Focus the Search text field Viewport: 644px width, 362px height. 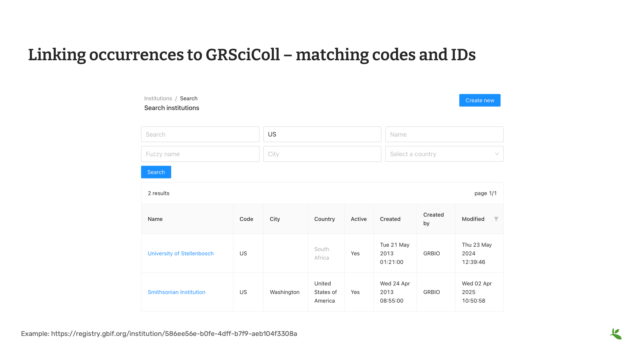coord(200,134)
